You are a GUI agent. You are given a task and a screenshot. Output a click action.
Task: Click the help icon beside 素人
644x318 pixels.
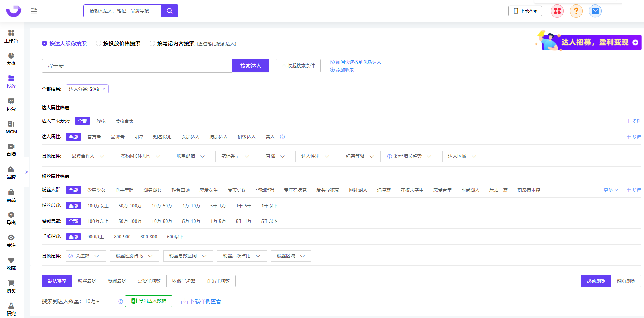[282, 137]
